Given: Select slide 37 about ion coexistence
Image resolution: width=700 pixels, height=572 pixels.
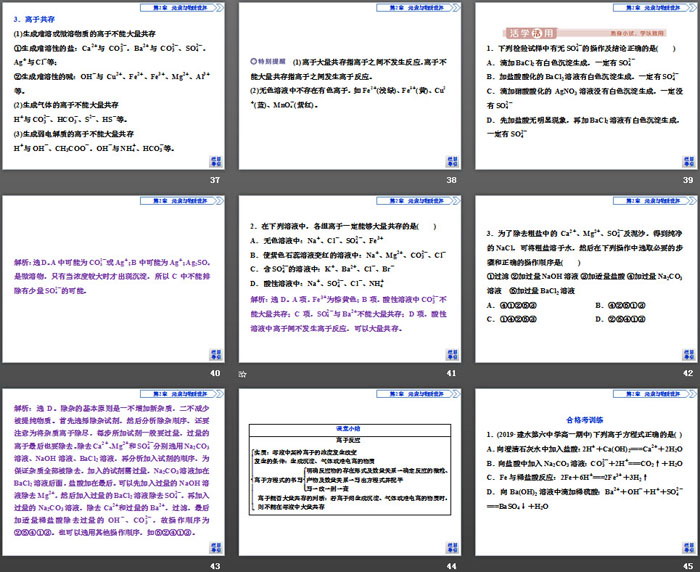Looking at the screenshot, I should [113, 85].
